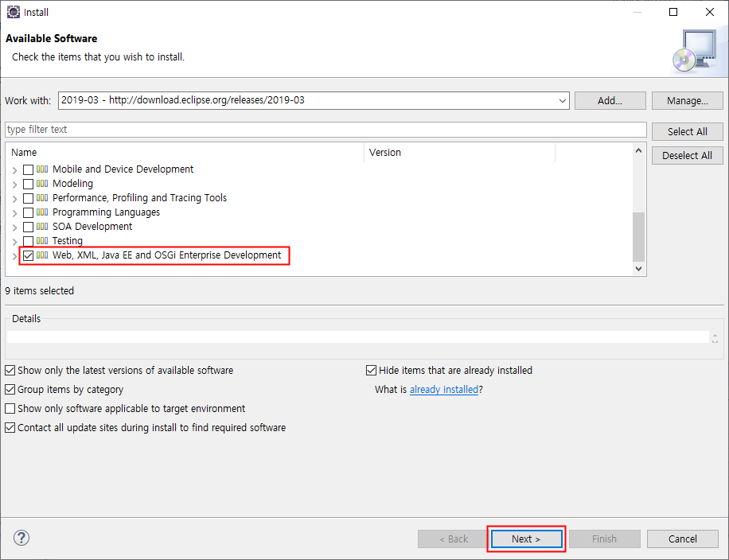Open the Work with dropdown arrow
Viewport: 729px width, 560px height.
click(x=562, y=101)
